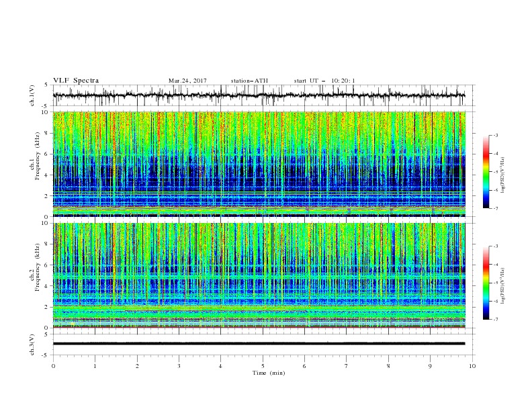This screenshot has width=532, height=411.
Task: Click the lower log(PSD)(V²/Hz) colorbar label
Action: point(503,286)
